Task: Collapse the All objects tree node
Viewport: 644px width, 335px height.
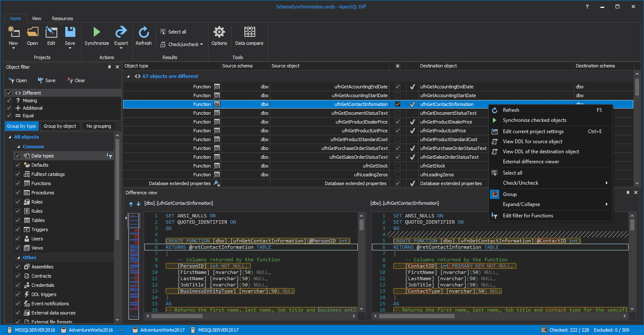Action: point(10,137)
